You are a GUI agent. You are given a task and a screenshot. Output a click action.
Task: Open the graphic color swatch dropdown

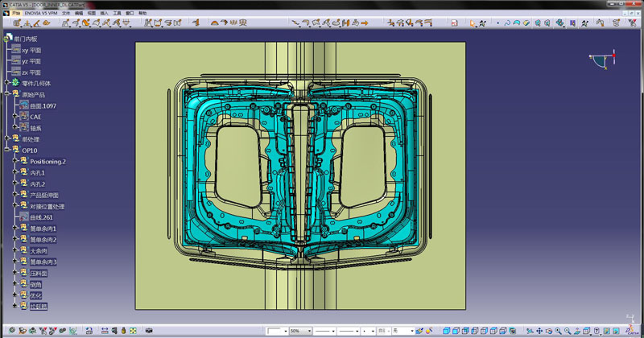(284, 331)
